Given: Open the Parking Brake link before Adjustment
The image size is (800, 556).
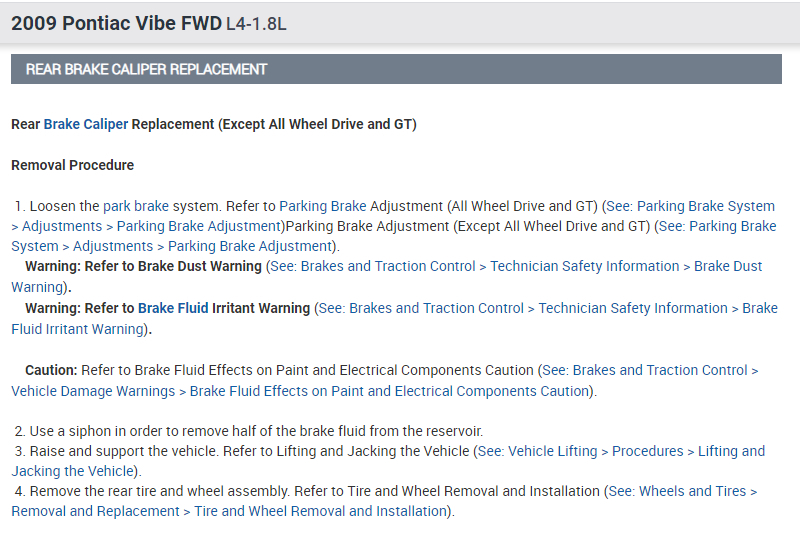Looking at the screenshot, I should [322, 206].
